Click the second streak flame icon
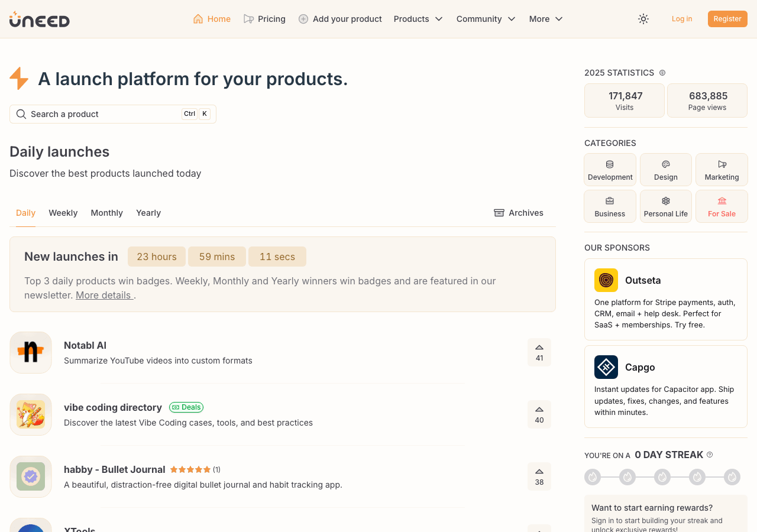The width and height of the screenshot is (757, 532). click(627, 477)
